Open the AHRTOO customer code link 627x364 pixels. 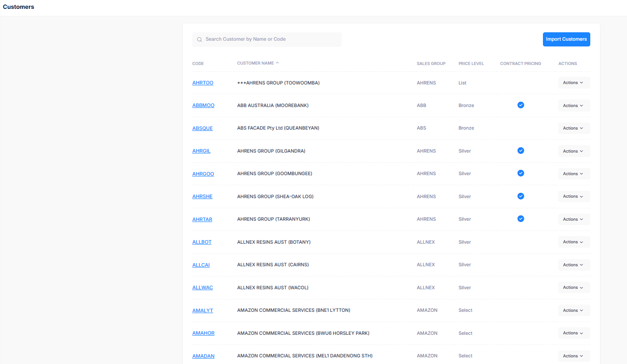pos(203,83)
